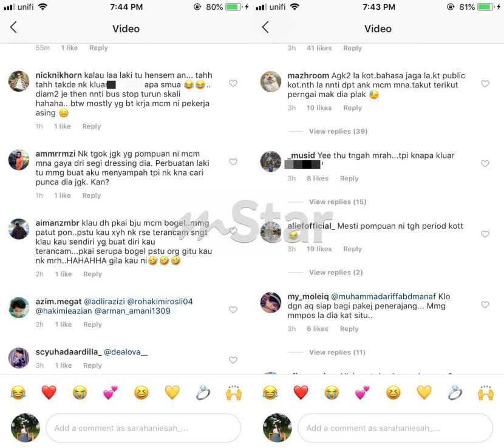
Task: Insert the two pink hearts emoji in the left panel
Action: (x=111, y=392)
